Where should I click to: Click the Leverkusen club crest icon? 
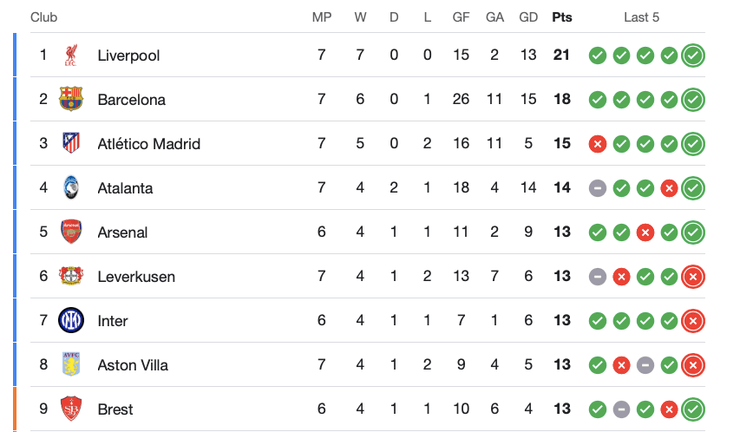tap(71, 276)
